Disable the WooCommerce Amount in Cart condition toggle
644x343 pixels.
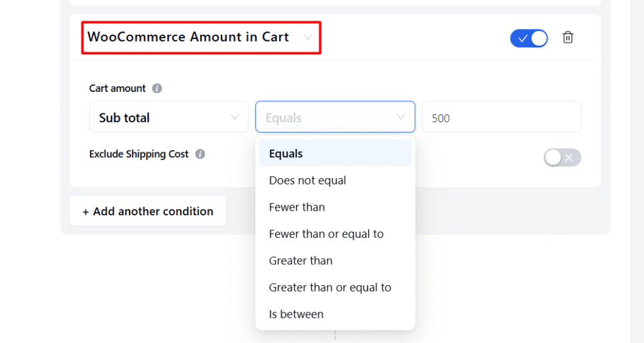tap(529, 38)
